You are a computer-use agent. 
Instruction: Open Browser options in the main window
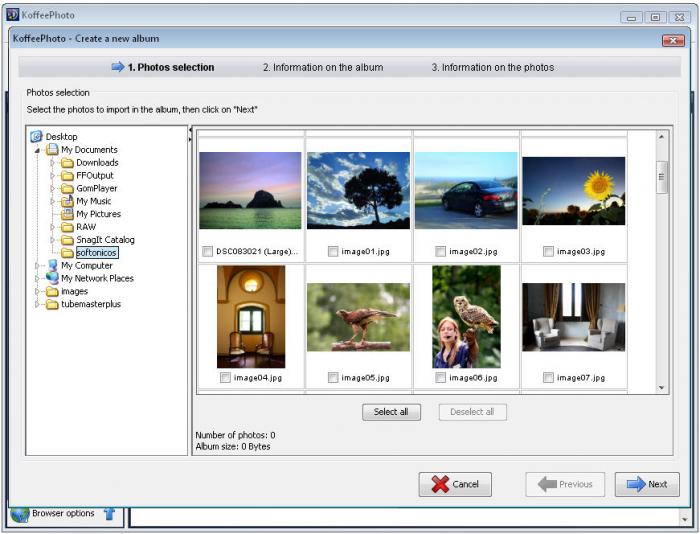(63, 513)
